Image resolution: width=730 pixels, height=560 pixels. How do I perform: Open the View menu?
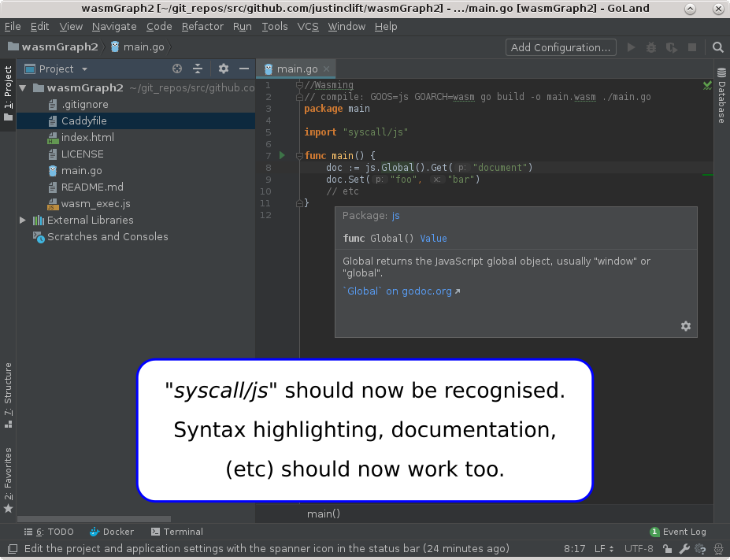(71, 27)
